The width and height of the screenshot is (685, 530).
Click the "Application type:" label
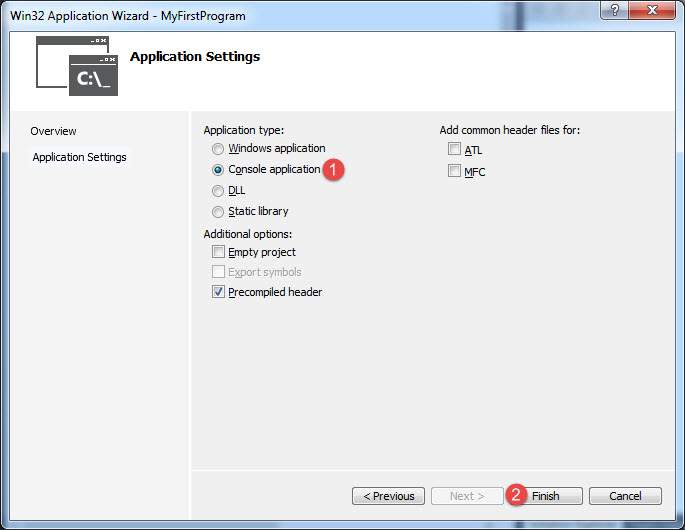point(244,130)
